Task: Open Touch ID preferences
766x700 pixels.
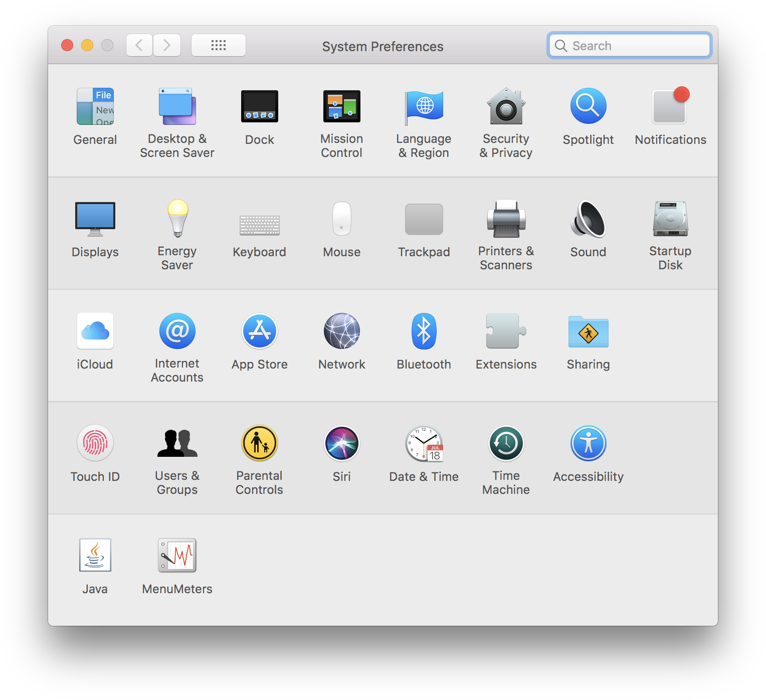Action: (95, 443)
